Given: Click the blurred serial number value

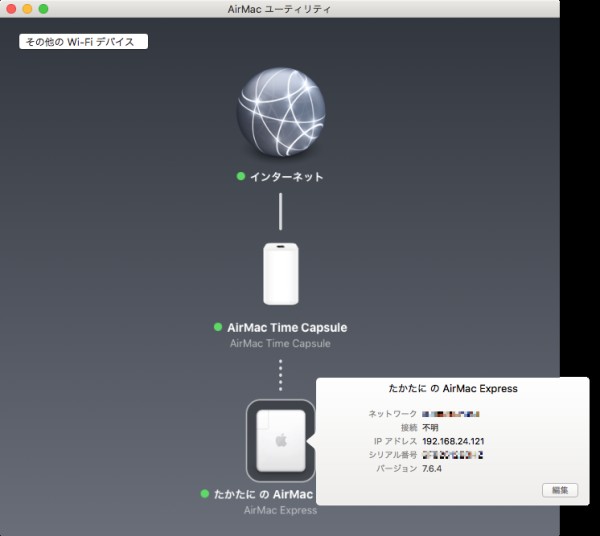Looking at the screenshot, I should click(x=453, y=455).
